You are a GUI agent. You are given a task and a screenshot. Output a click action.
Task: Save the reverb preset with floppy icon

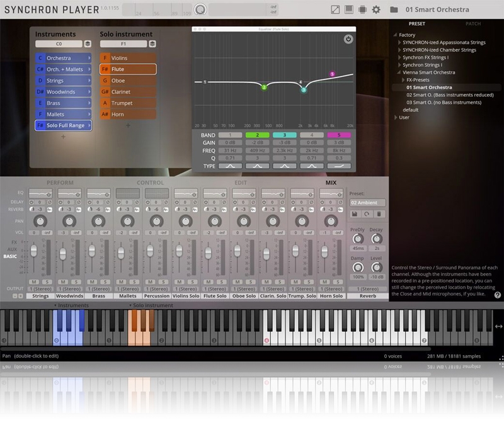355,214
